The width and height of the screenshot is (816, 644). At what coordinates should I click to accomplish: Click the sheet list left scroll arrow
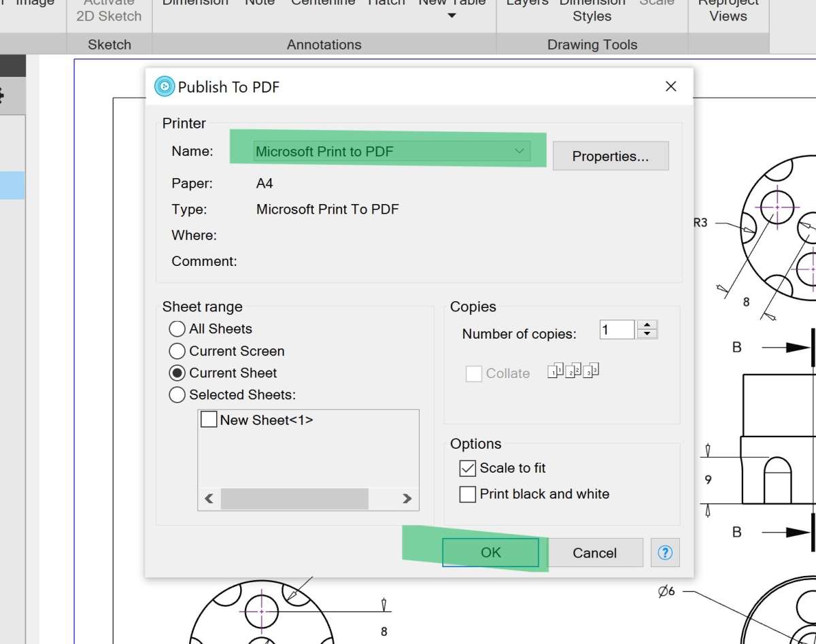coord(209,498)
